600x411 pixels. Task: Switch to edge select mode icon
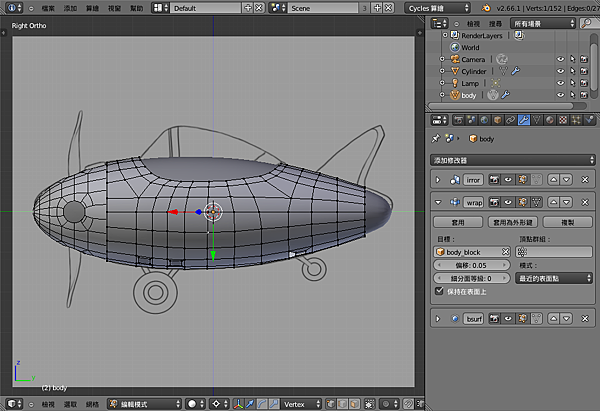[342, 404]
